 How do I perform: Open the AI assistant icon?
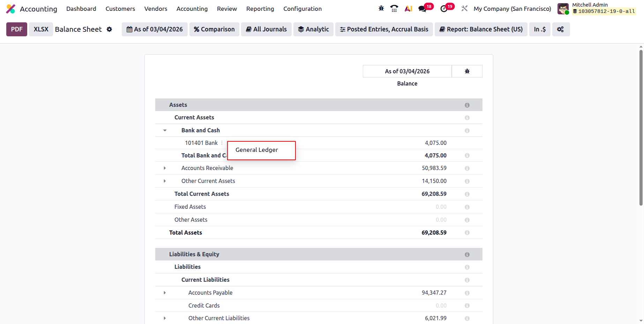click(408, 8)
